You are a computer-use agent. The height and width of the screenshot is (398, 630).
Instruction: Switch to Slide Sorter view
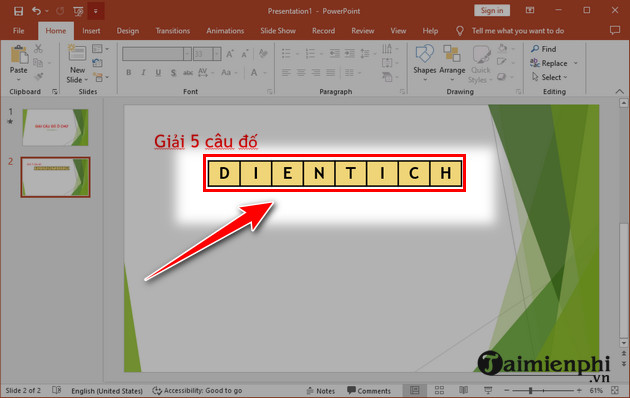point(439,390)
